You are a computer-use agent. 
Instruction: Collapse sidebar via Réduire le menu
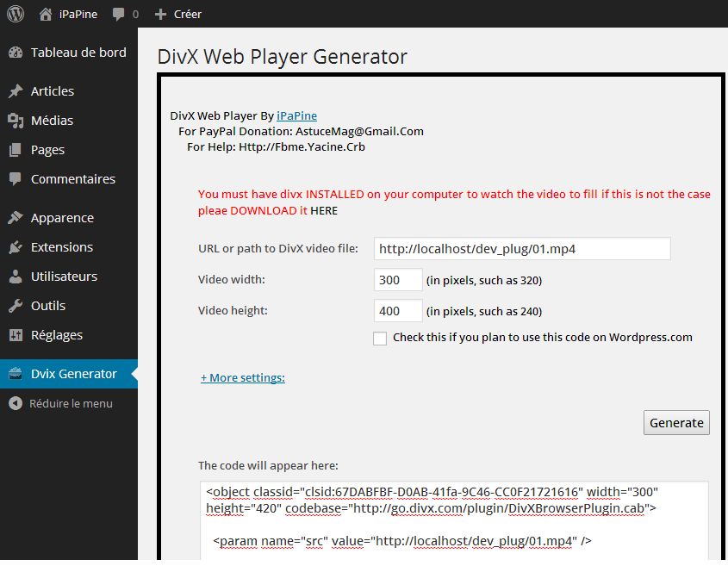(69, 403)
